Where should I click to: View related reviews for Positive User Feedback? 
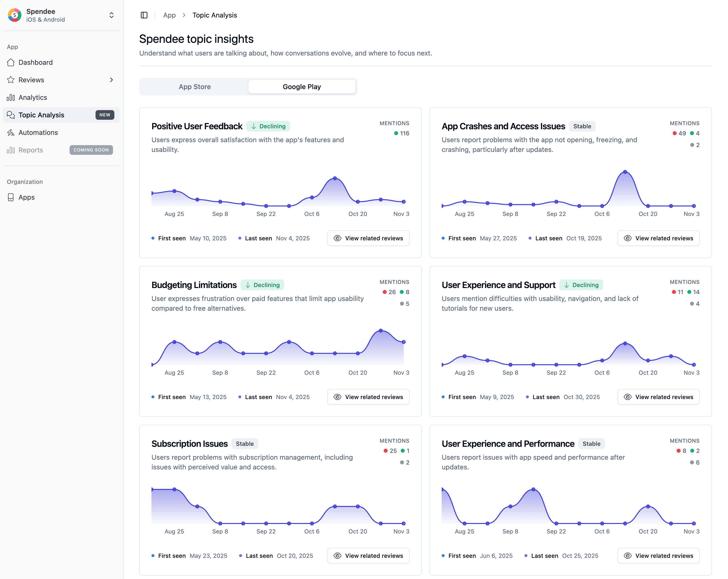368,238
